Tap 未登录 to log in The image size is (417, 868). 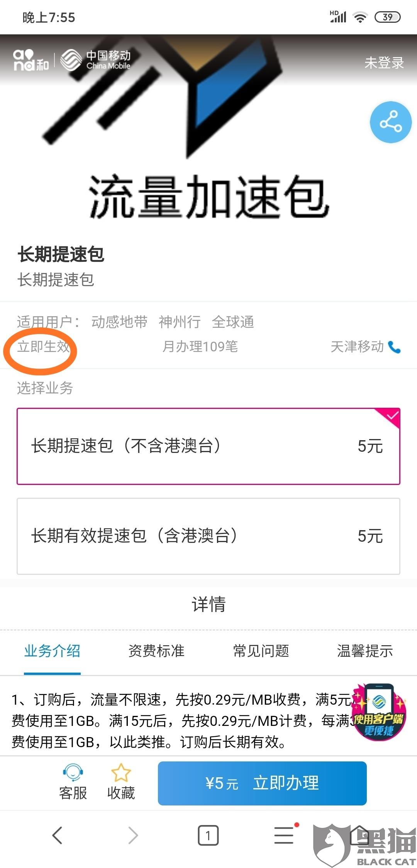384,63
